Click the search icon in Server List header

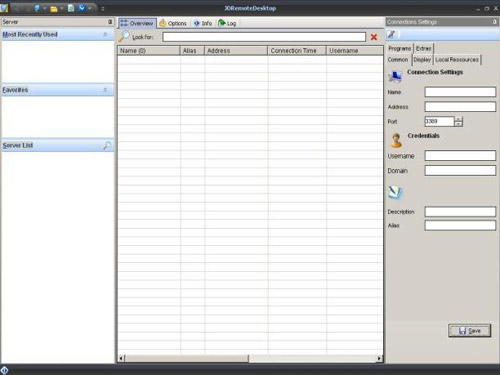(x=107, y=145)
